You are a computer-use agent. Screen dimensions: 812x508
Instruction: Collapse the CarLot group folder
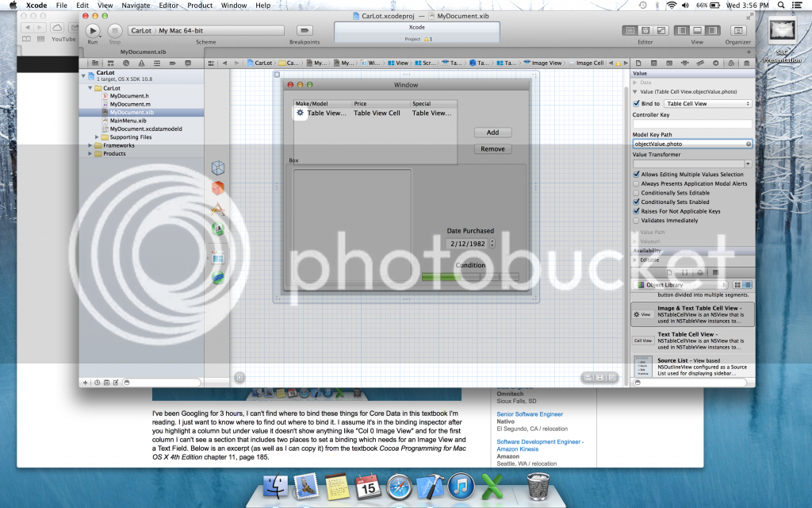(90, 88)
